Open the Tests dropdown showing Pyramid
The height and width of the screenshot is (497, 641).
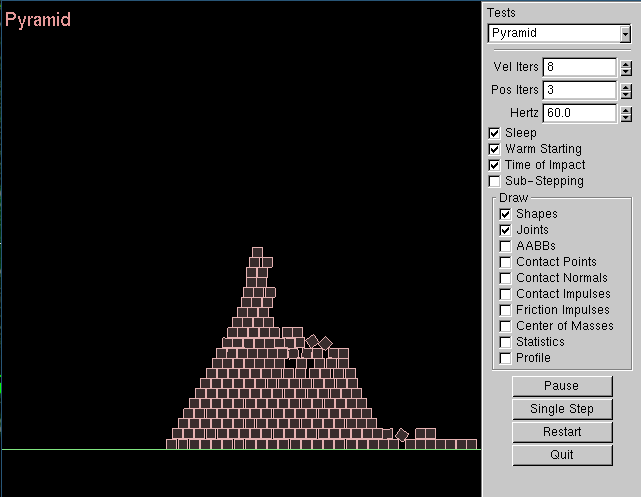coord(559,34)
